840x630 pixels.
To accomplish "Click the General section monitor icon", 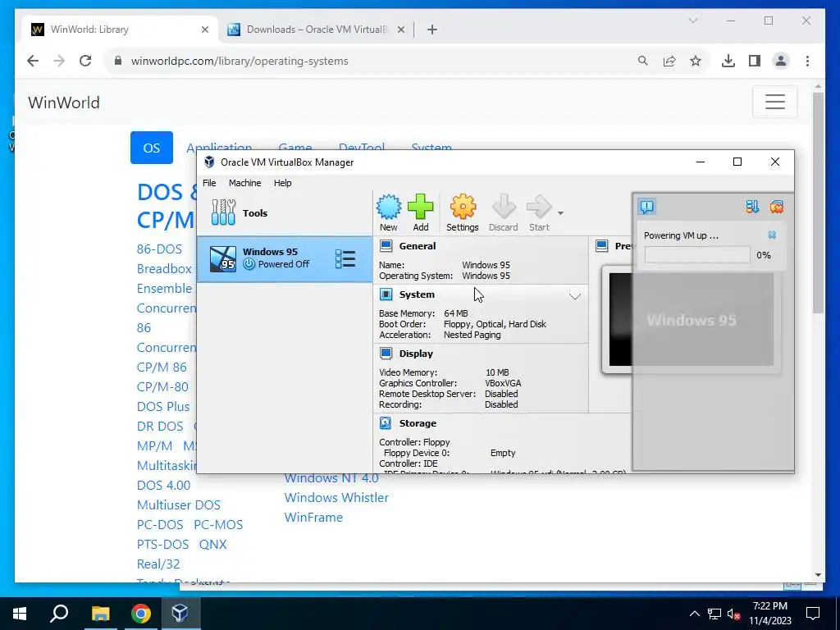I will point(386,246).
